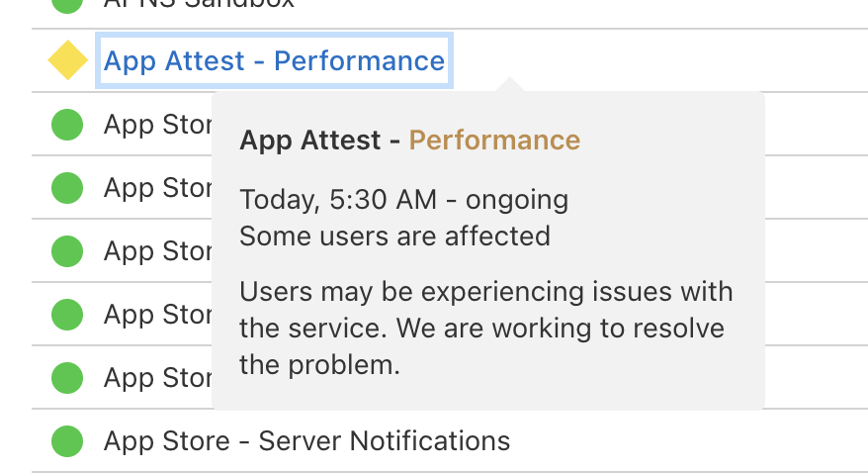
Task: Click the popover's pointer arrow tip
Action: [x=509, y=81]
